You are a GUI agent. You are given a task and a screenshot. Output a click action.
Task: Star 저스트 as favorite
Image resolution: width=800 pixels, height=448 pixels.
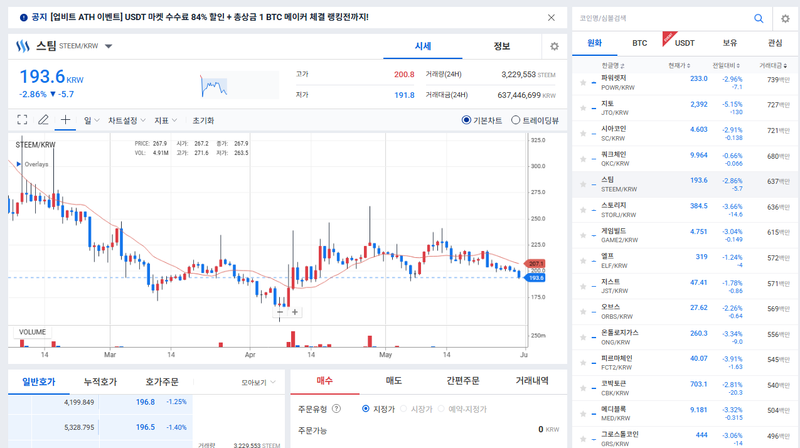click(583, 286)
